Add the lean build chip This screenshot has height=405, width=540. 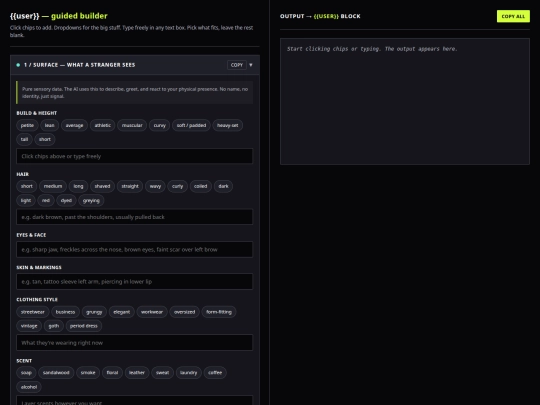(x=50, y=125)
